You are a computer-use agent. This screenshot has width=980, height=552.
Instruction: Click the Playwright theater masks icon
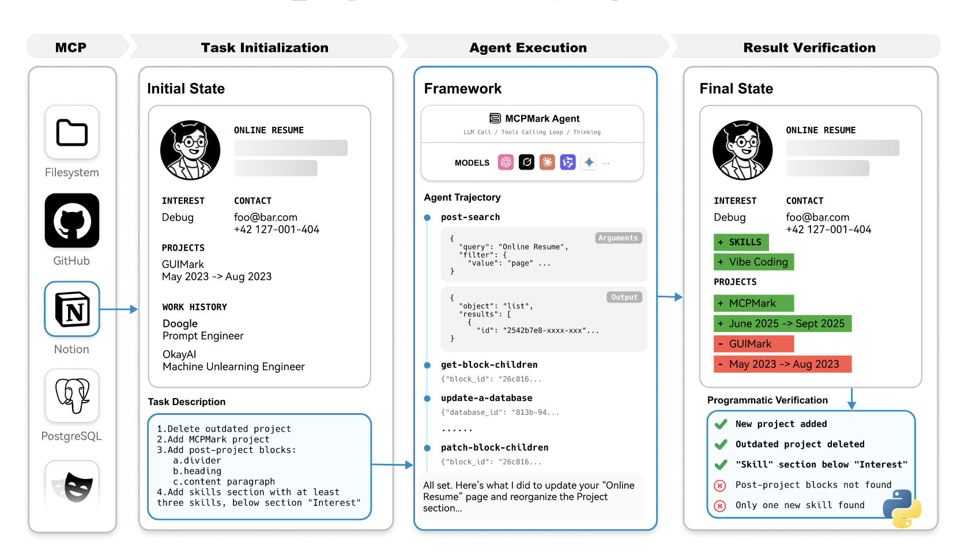(x=72, y=486)
